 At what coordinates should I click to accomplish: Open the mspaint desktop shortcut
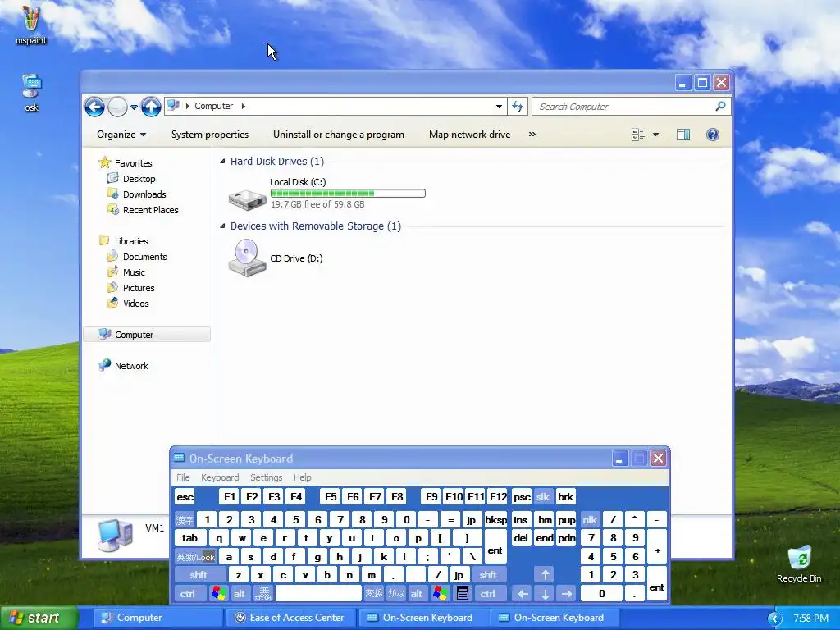(x=30, y=24)
